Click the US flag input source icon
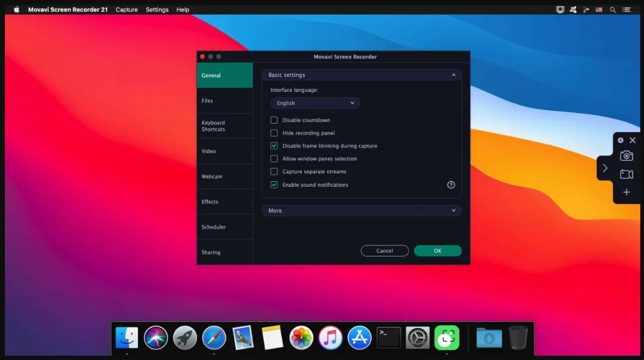The width and height of the screenshot is (644, 360). pos(599,9)
